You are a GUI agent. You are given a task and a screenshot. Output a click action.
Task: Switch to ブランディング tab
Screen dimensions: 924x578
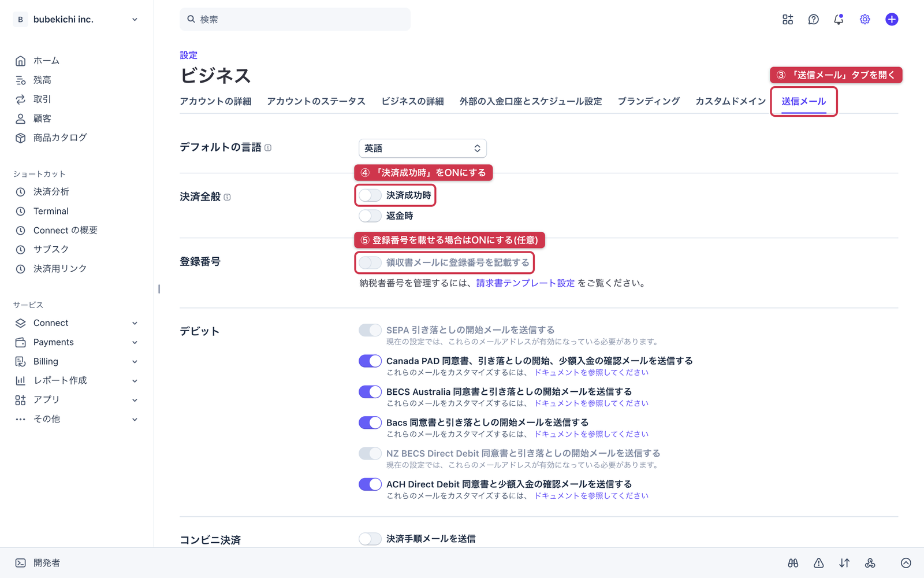649,101
